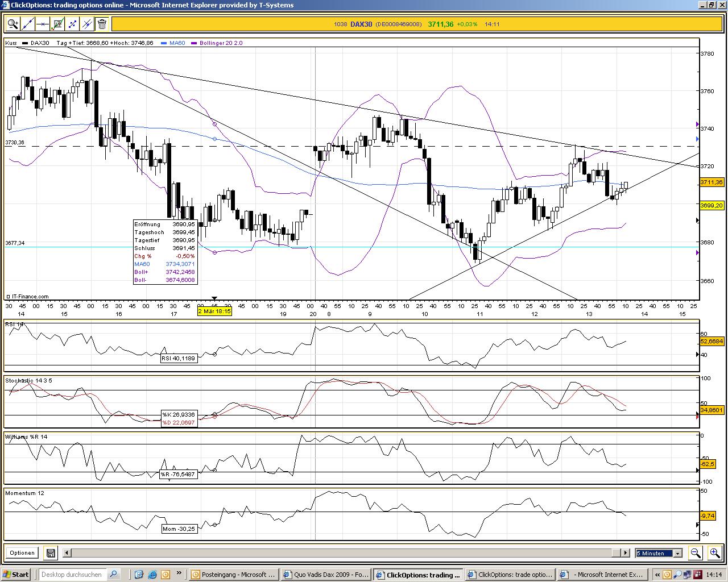
Task: Zoom out the chart with minus magnifier
Action: [695, 552]
